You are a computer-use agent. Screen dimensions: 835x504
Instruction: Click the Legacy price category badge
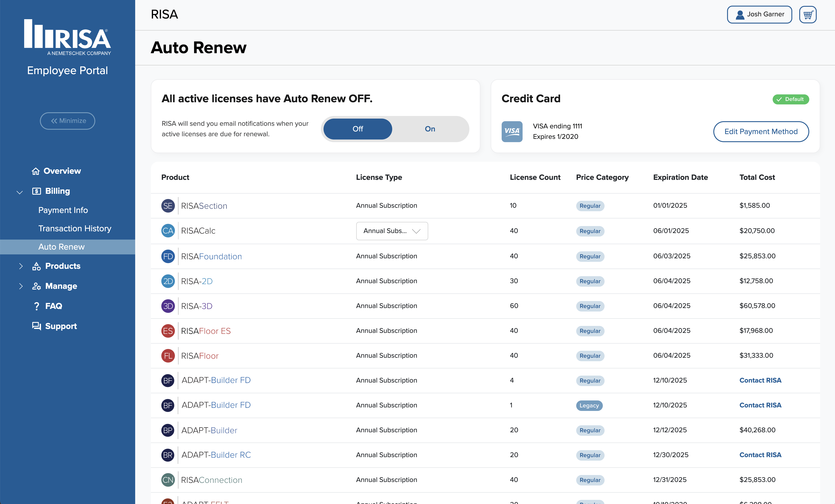(x=589, y=405)
